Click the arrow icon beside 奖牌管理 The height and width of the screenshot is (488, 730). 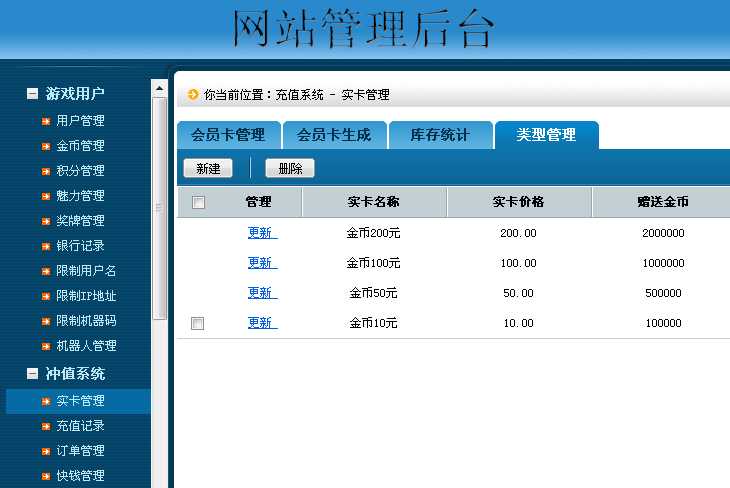pyautogui.click(x=46, y=221)
